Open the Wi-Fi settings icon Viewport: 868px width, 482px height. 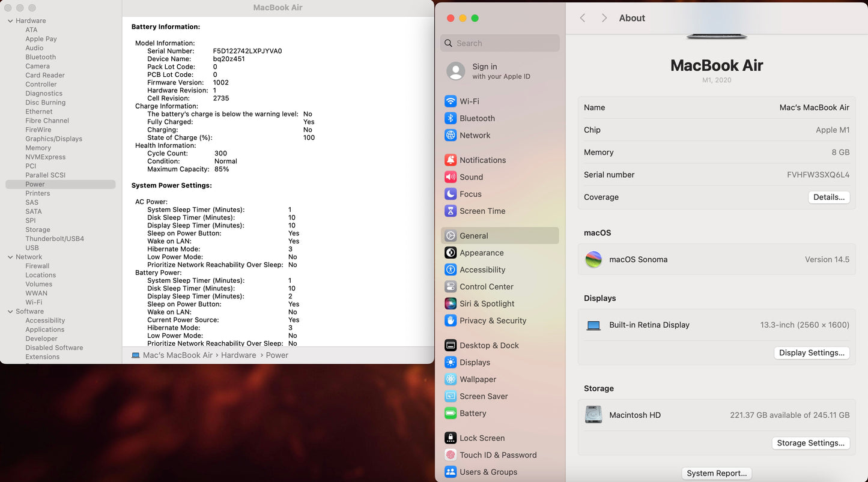451,101
